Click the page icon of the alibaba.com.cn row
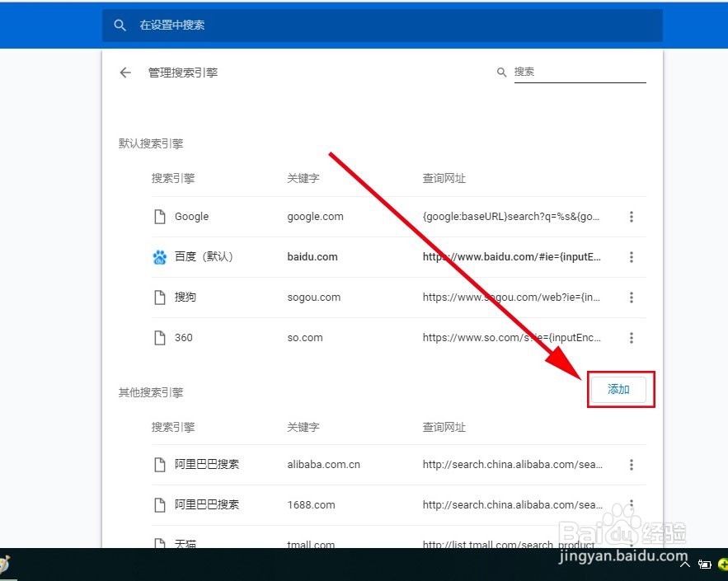 pyautogui.click(x=160, y=465)
